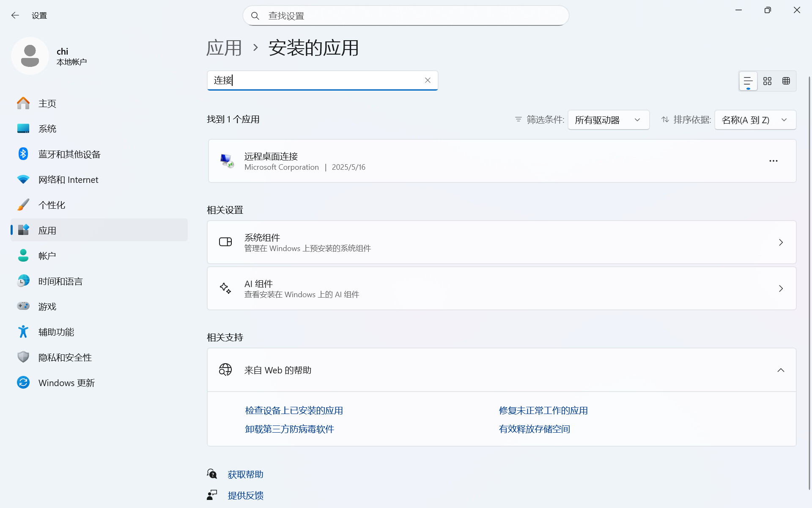Open link 卸载第三方防病毒软件
The height and width of the screenshot is (508, 812).
coord(289,429)
